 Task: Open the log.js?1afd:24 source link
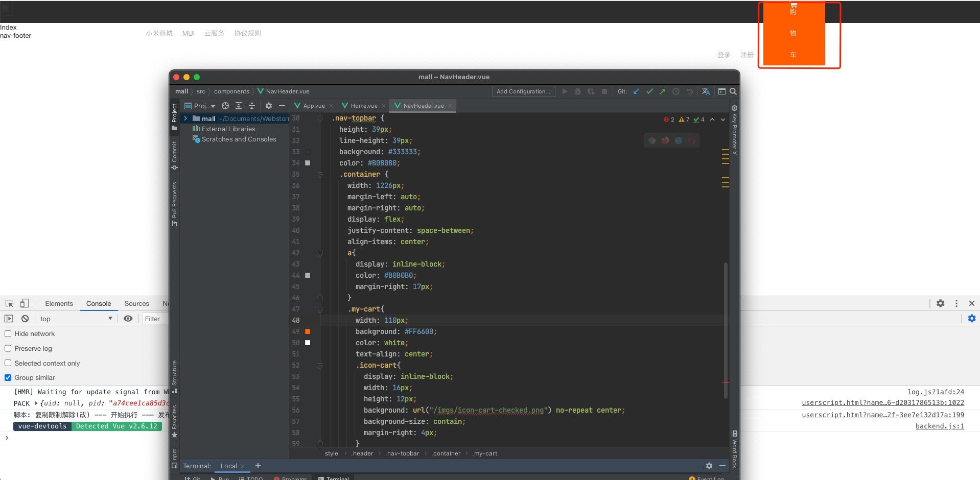coord(936,392)
